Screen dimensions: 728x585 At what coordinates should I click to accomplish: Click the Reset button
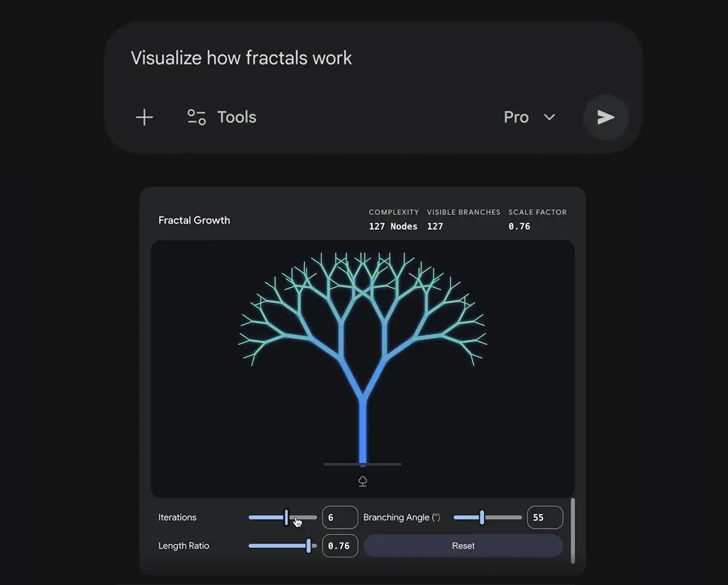(463, 546)
